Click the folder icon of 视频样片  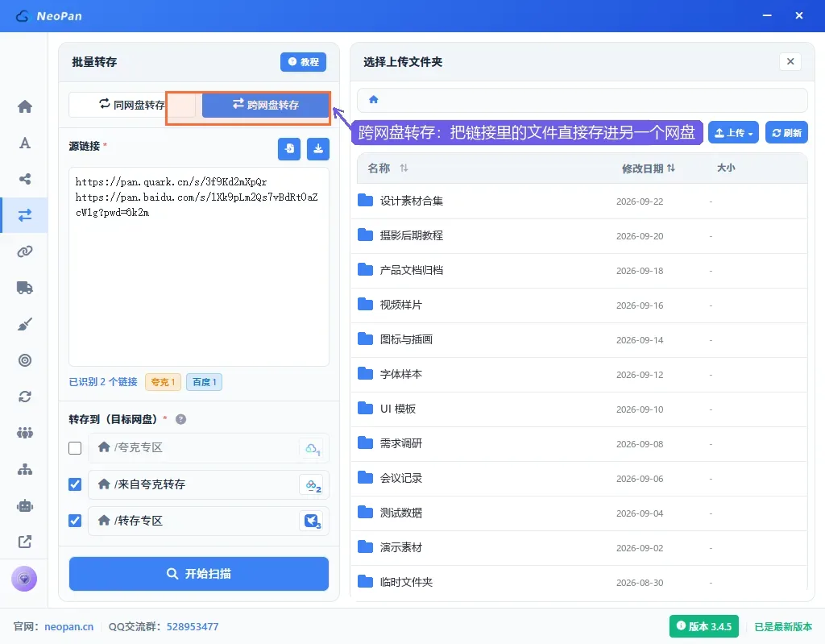[365, 305]
